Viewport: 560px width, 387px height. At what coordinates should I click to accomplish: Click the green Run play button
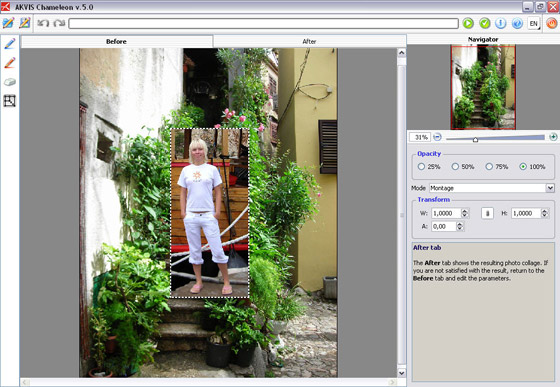coord(468,24)
